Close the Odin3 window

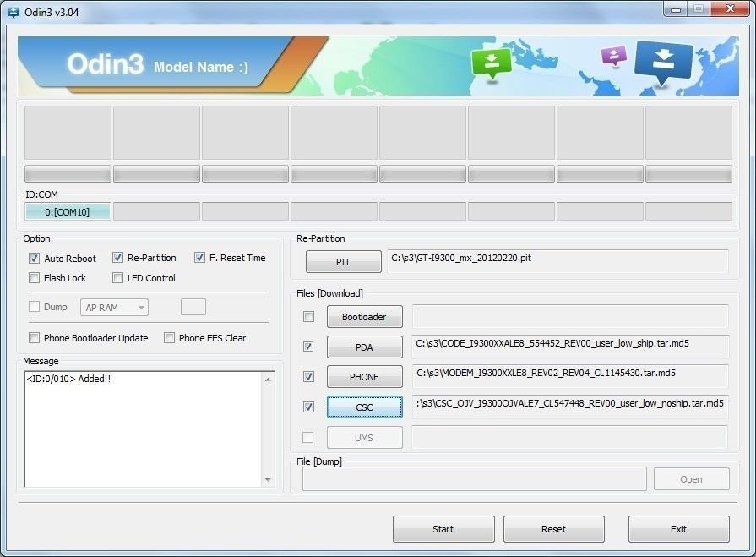coord(730,8)
